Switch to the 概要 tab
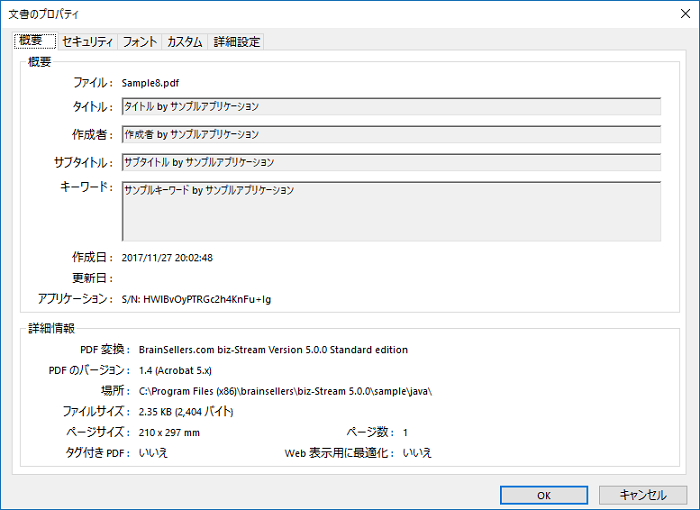700x510 pixels. [x=35, y=41]
